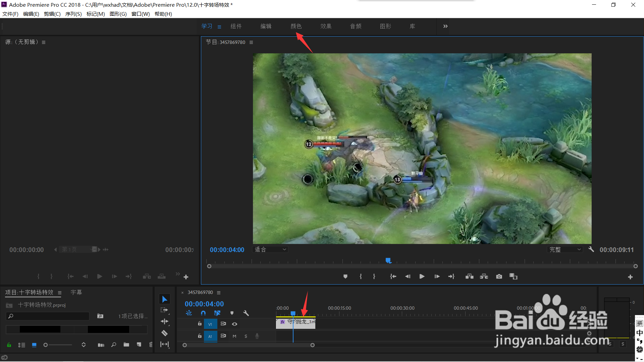The width and height of the screenshot is (644, 362).
Task: Click the project search field
Action: click(48, 316)
